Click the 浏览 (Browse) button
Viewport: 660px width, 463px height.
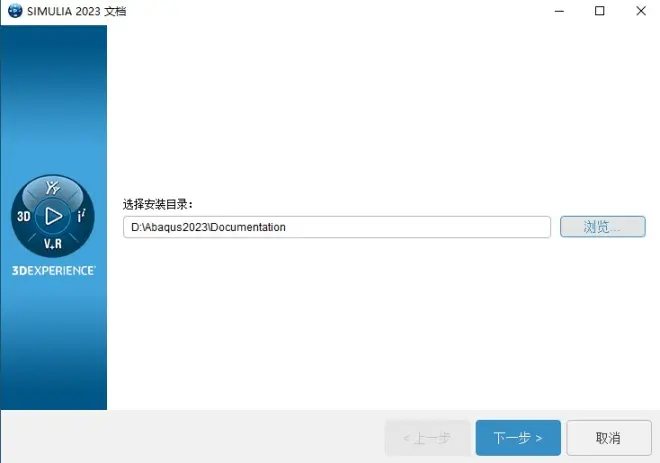tap(602, 227)
